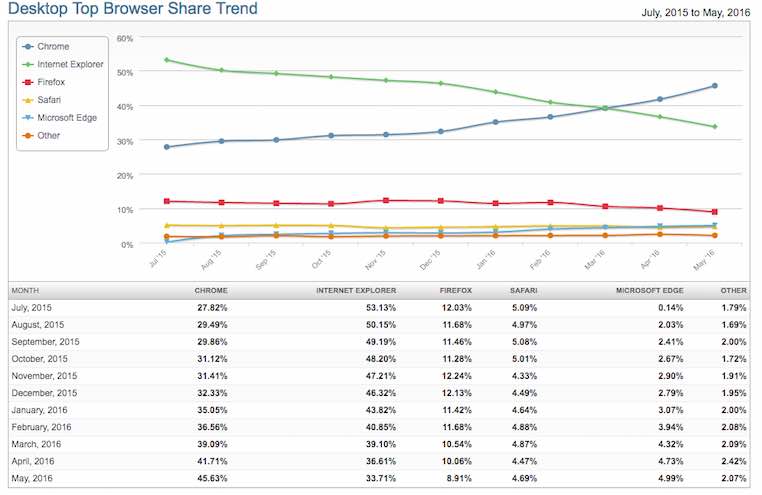This screenshot has height=495, width=762.
Task: Click the Safari yellow triangle legend marker
Action: (x=29, y=100)
